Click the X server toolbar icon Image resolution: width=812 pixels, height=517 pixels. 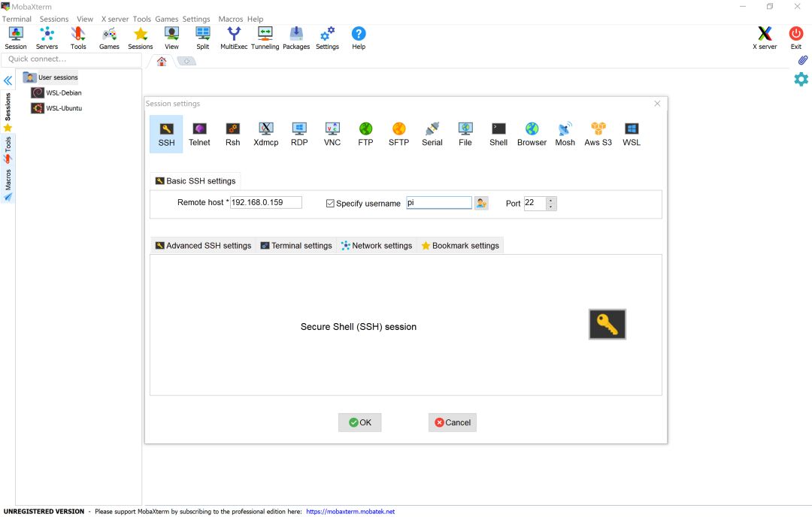(765, 38)
